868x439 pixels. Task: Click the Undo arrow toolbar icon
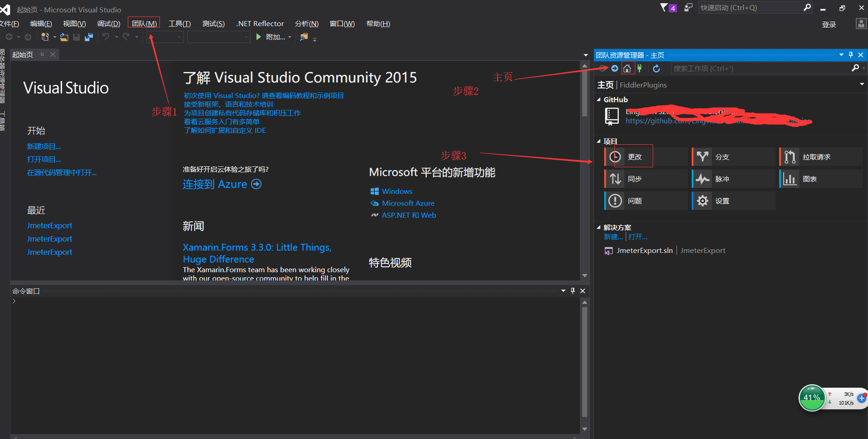point(106,37)
